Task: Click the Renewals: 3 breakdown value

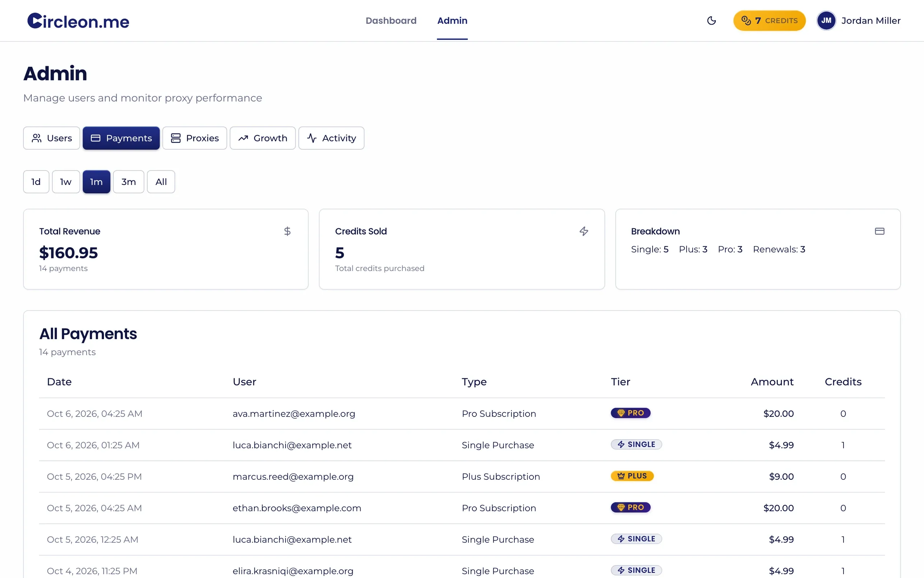Action: [x=779, y=249]
